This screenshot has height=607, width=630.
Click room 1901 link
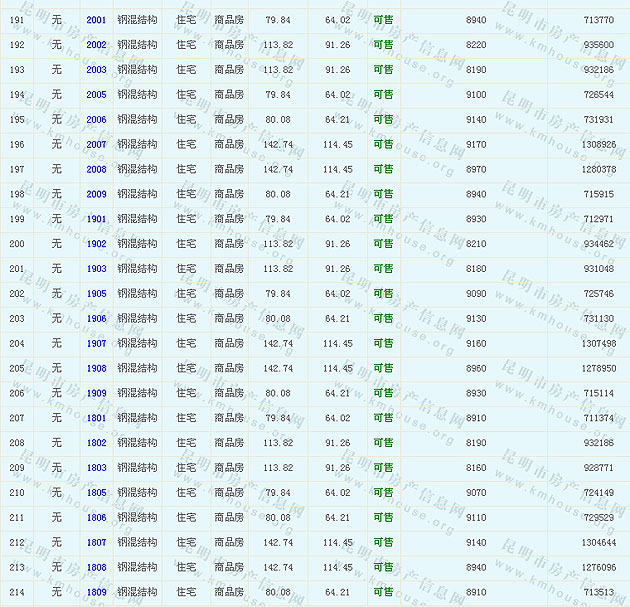96,219
